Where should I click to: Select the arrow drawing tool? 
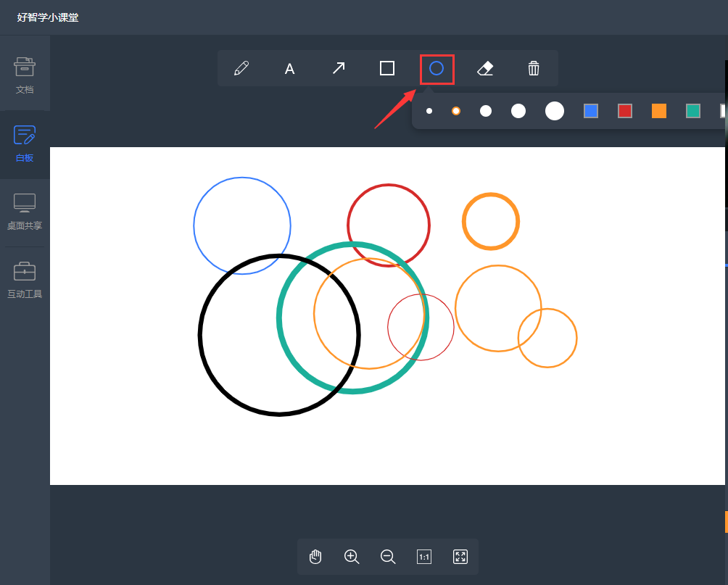(339, 68)
